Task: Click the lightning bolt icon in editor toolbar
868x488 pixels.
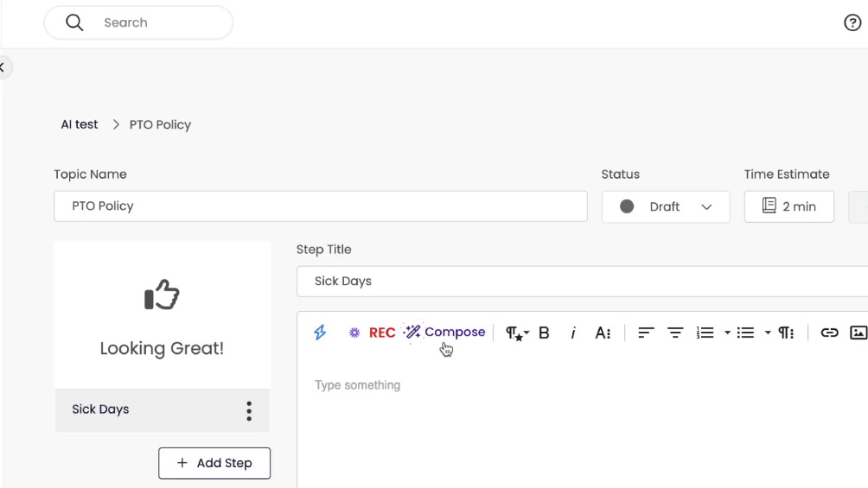Action: click(x=320, y=333)
